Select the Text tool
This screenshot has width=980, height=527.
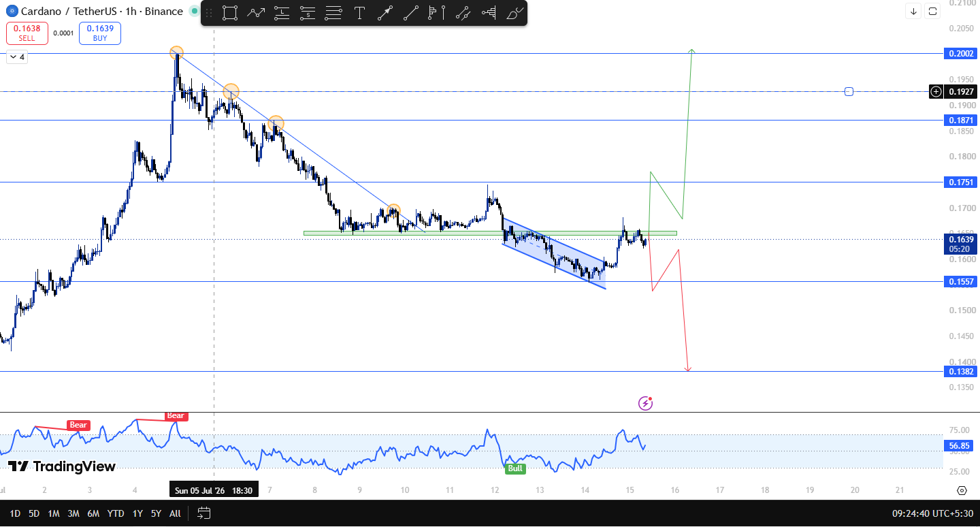click(x=359, y=12)
